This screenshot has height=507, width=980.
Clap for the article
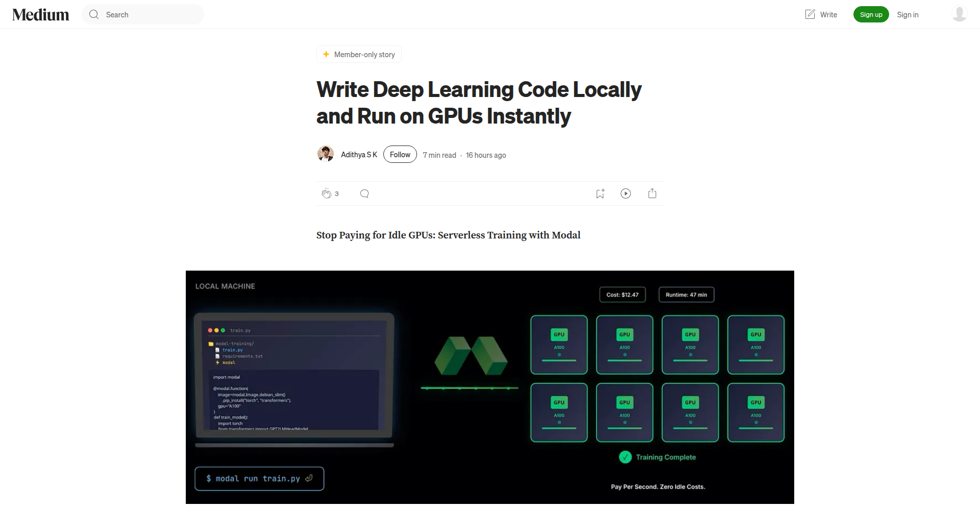327,194
